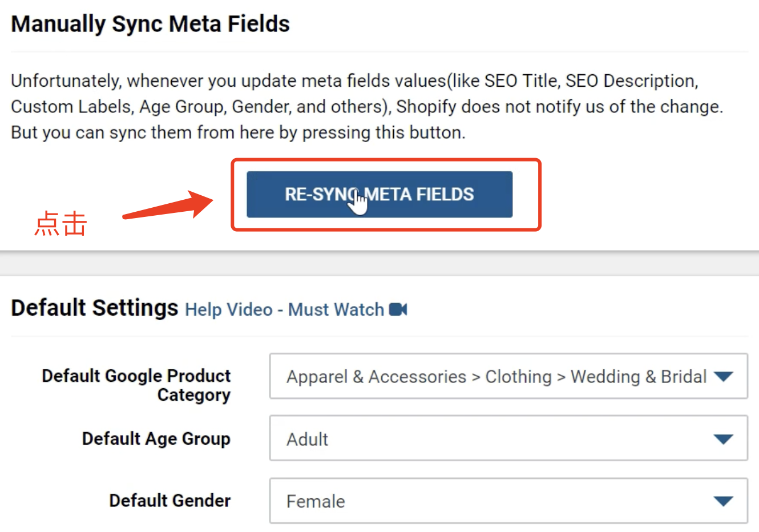Open the Help Video - Must Watch link
Screen dimensions: 759x532
pyautogui.click(x=284, y=309)
